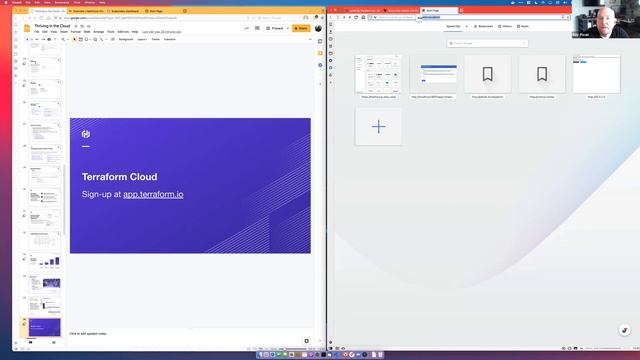Open the Notes tab on Start Page
Viewport: 640px width, 360px height.
coord(523,27)
